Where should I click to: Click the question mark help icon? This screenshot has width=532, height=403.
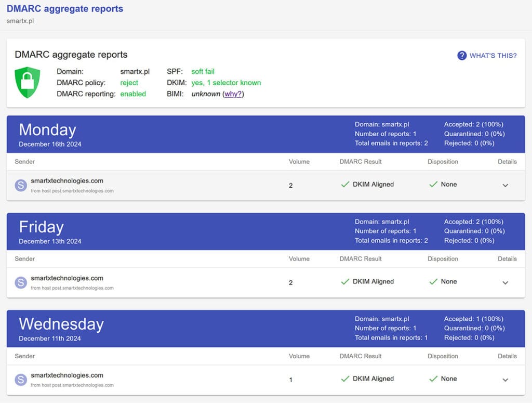[x=461, y=56]
